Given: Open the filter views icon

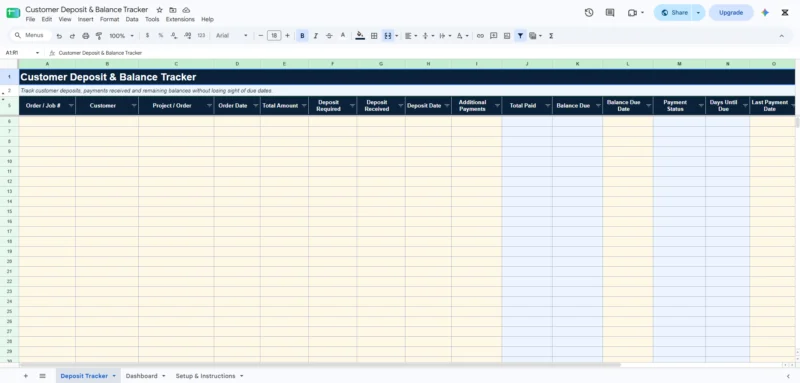Looking at the screenshot, I should [x=533, y=36].
